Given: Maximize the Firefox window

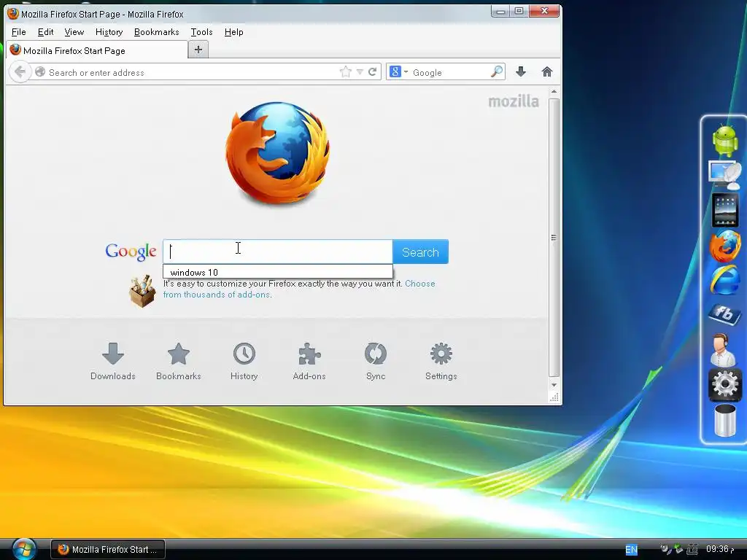Looking at the screenshot, I should 519,11.
